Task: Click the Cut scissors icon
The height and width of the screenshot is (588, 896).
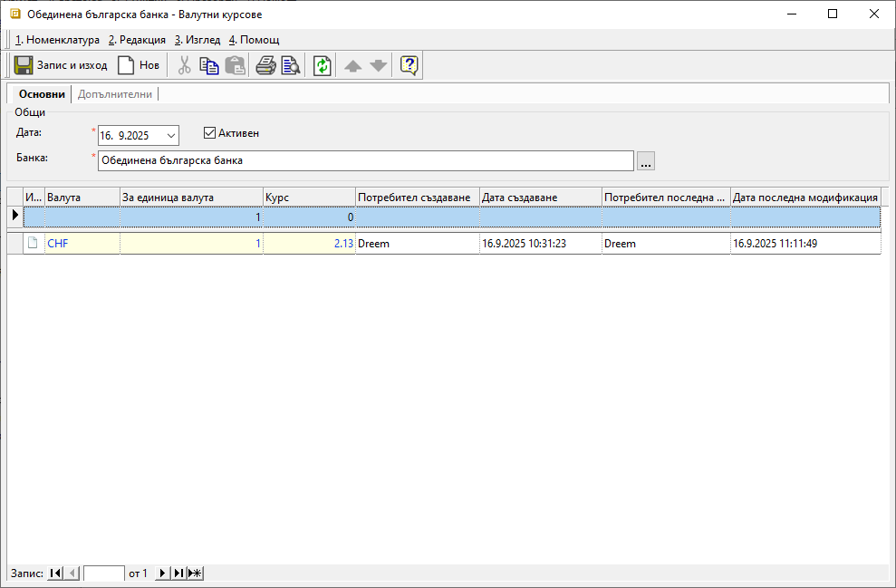Action: tap(184, 65)
